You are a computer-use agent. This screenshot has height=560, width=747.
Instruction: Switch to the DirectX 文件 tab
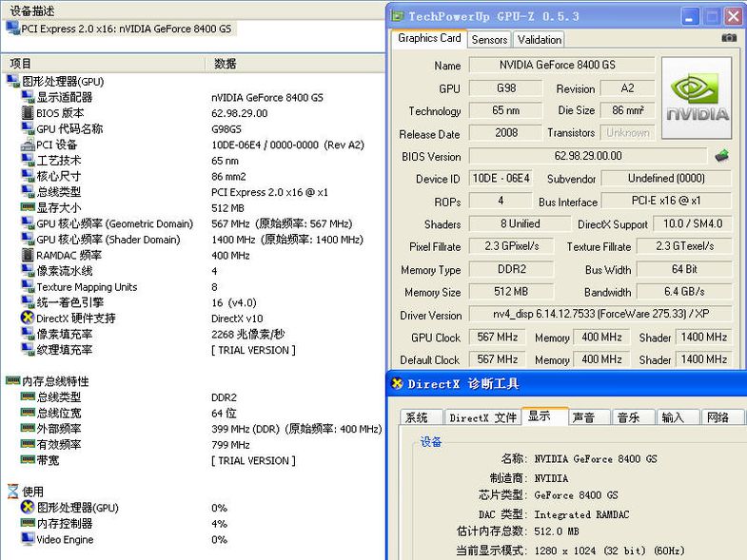pyautogui.click(x=482, y=417)
